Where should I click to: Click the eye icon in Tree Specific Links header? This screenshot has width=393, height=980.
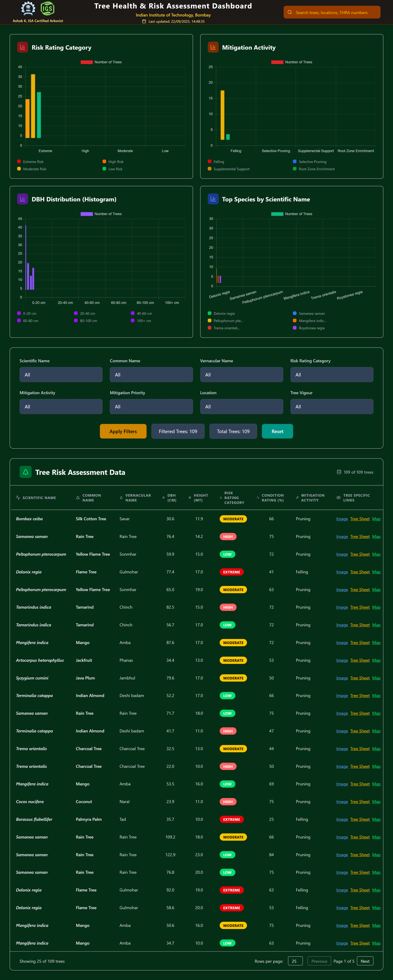[338, 498]
